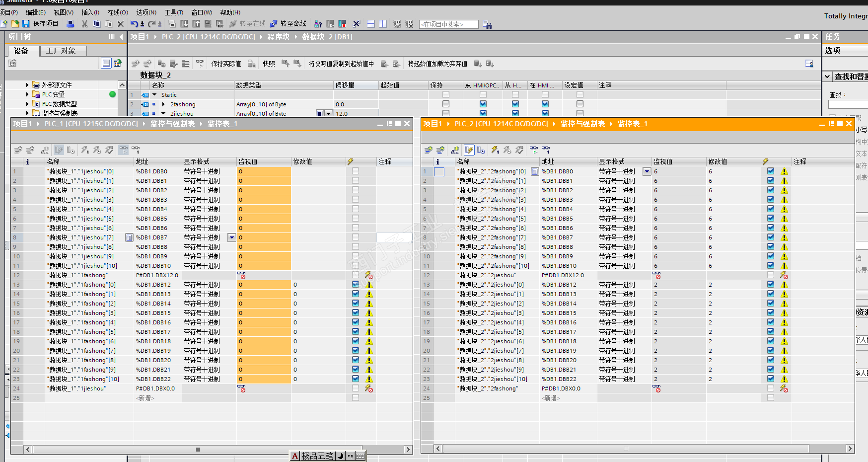Click the save project (保存项目) icon
Screen dimensions: 868x462
point(26,24)
